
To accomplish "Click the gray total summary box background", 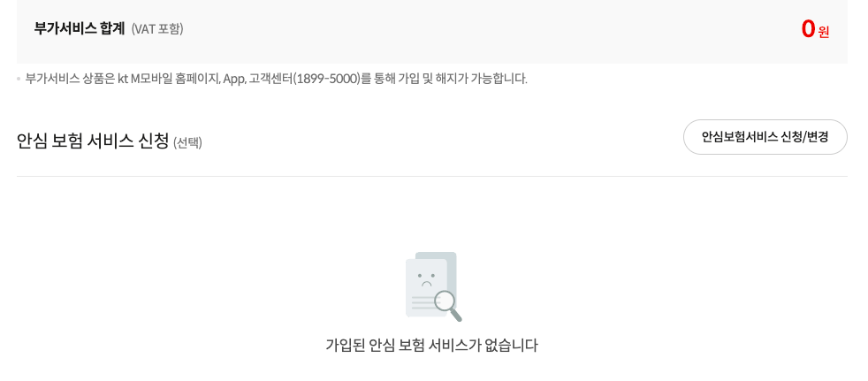I will pyautogui.click(x=431, y=31).
